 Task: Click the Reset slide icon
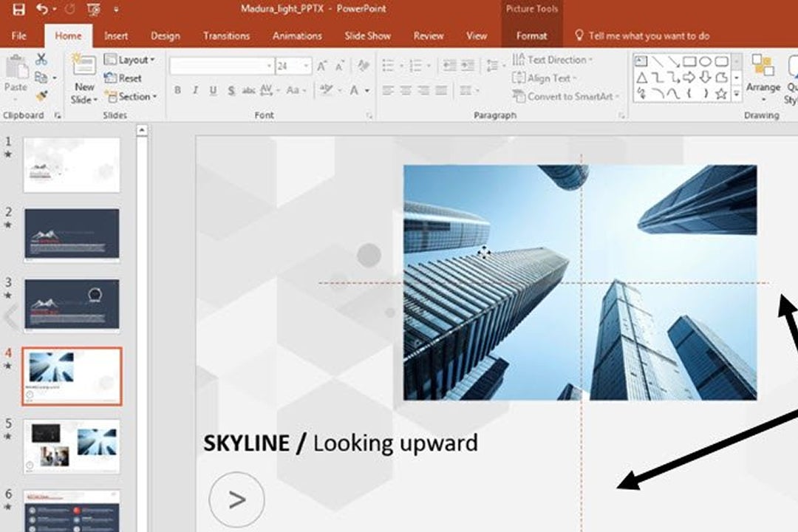coord(123,78)
